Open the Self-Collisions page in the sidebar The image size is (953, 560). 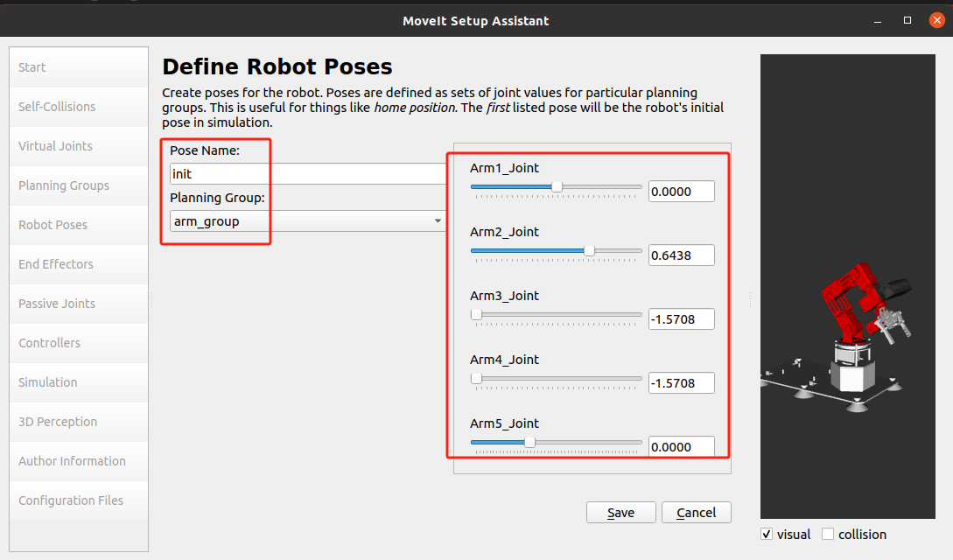(79, 106)
